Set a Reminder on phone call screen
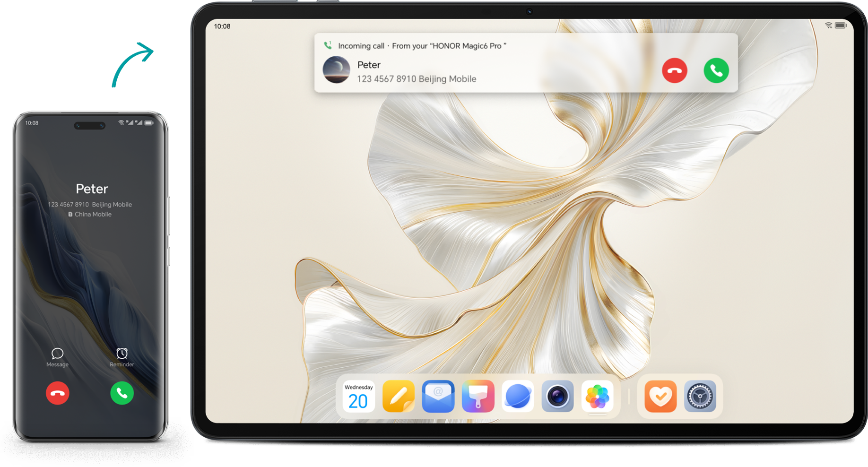The width and height of the screenshot is (868, 467). coord(122,357)
